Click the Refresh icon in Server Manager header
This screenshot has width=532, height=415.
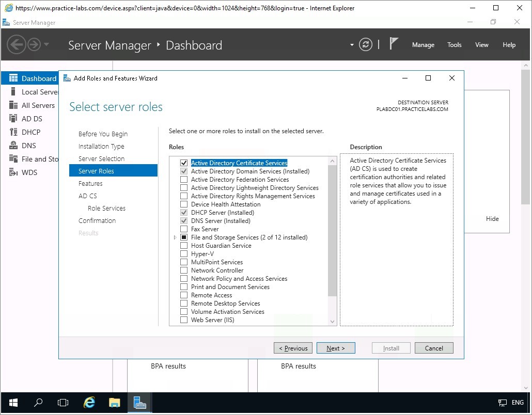365,44
